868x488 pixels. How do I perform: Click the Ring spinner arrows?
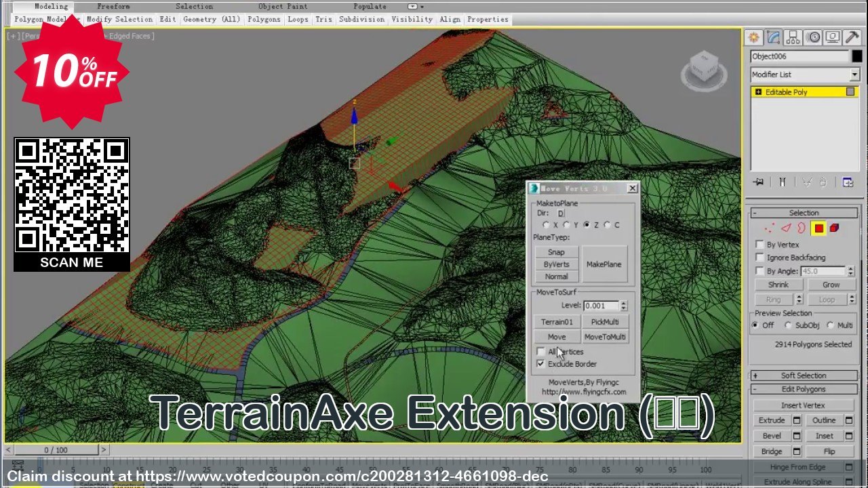pos(799,300)
